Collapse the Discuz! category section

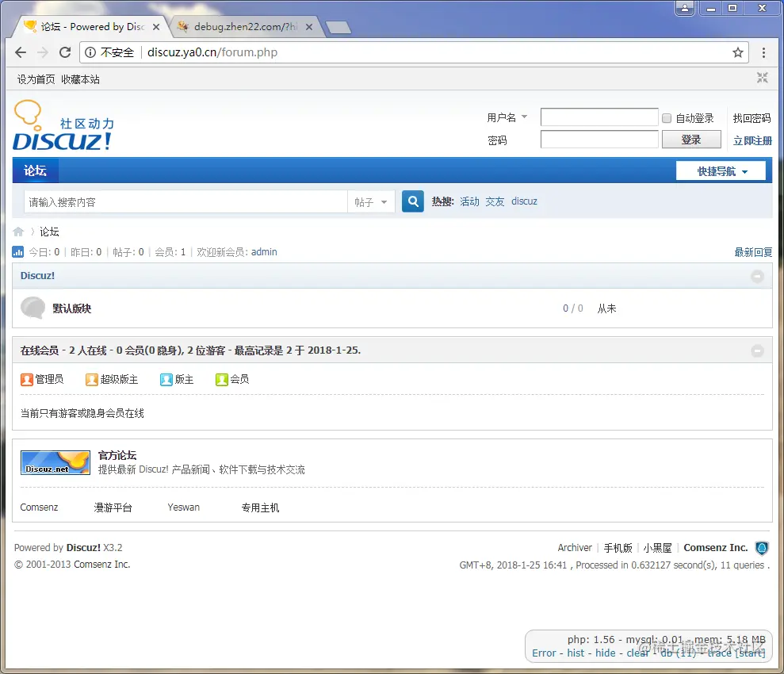pyautogui.click(x=758, y=276)
